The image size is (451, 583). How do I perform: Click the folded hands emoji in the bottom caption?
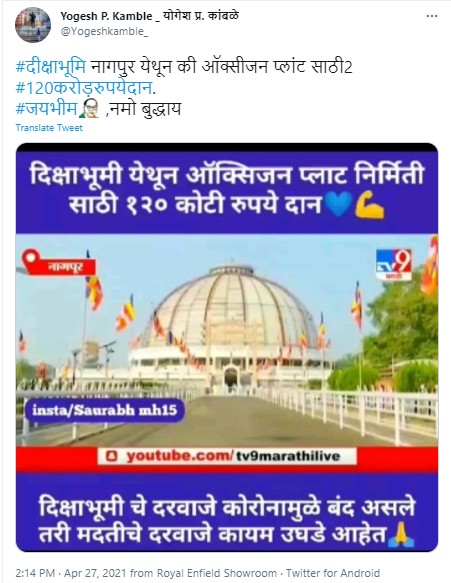[x=401, y=534]
